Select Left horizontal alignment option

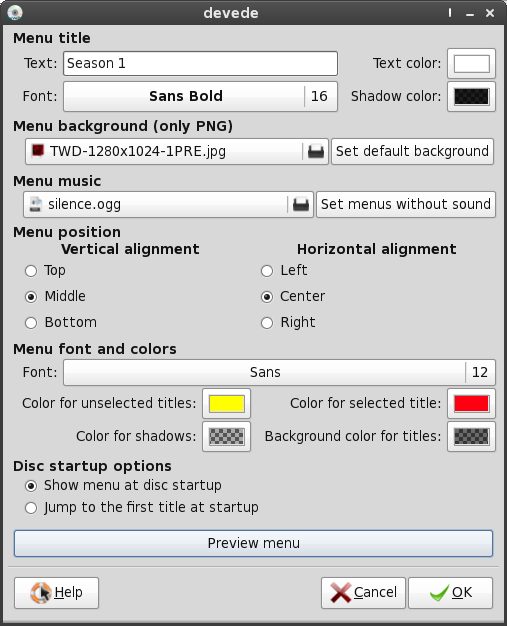coord(267,271)
